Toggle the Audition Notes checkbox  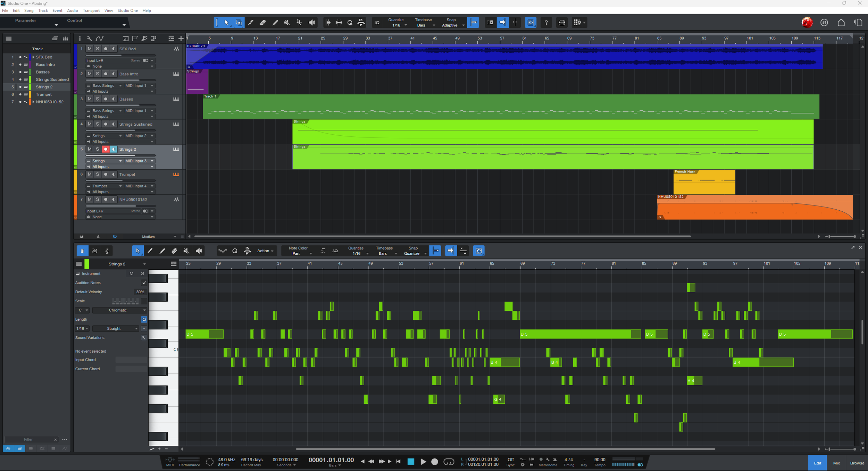144,283
